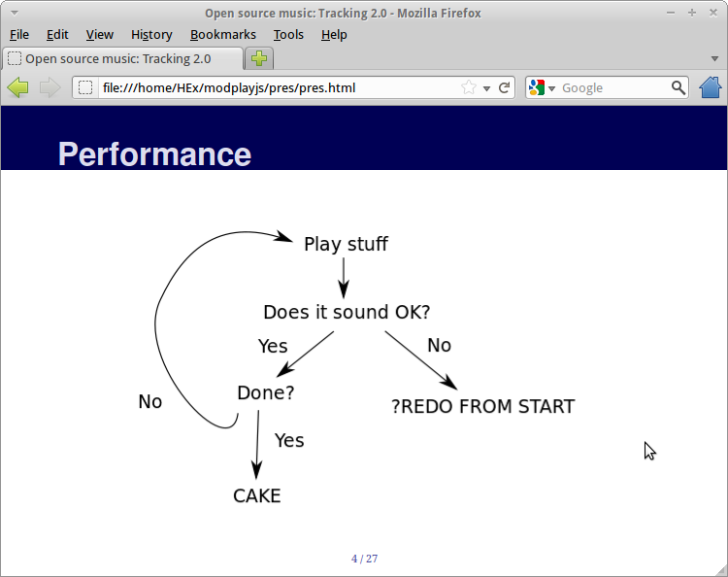Open the File menu
Viewport: 728px width, 577px height.
19,35
